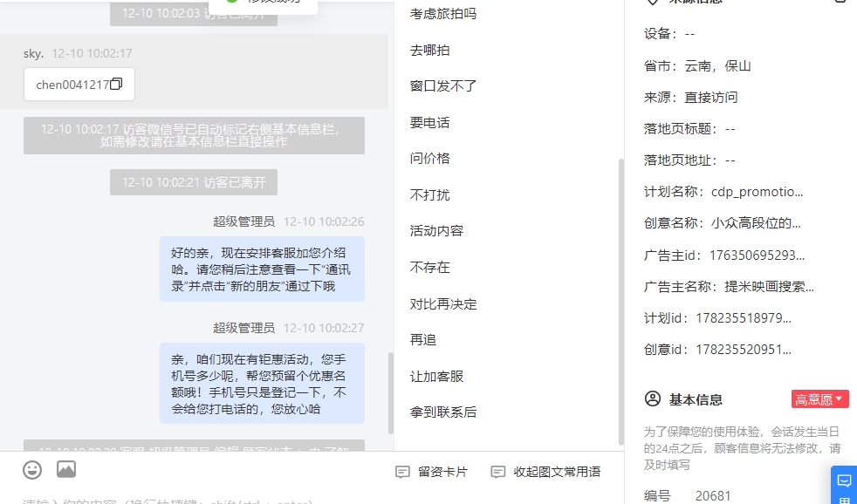The width and height of the screenshot is (857, 504).
Task: Click the 编号 20681 value
Action: 713,496
